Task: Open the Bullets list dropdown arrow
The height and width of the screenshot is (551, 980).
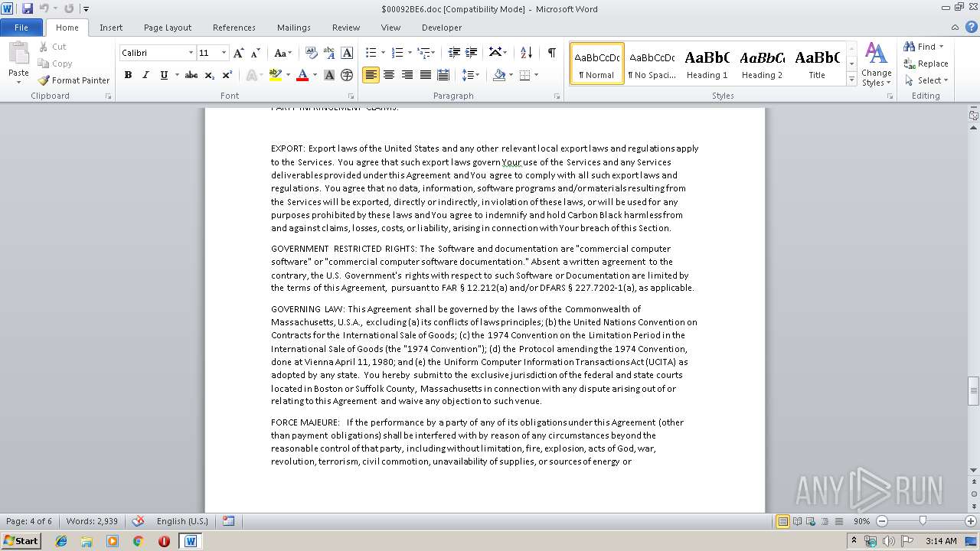Action: (384, 53)
